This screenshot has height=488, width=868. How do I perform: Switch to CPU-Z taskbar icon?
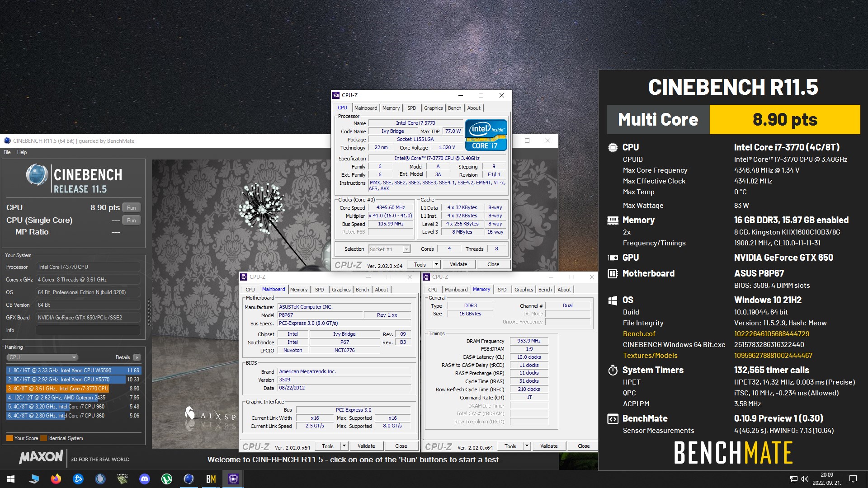pyautogui.click(x=233, y=479)
